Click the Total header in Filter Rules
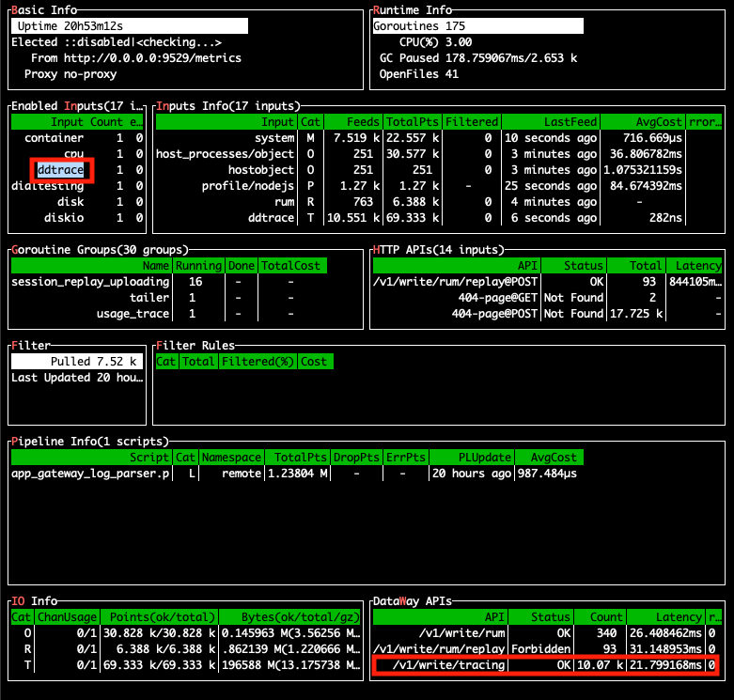Screen dimensions: 734x700 (x=198, y=362)
